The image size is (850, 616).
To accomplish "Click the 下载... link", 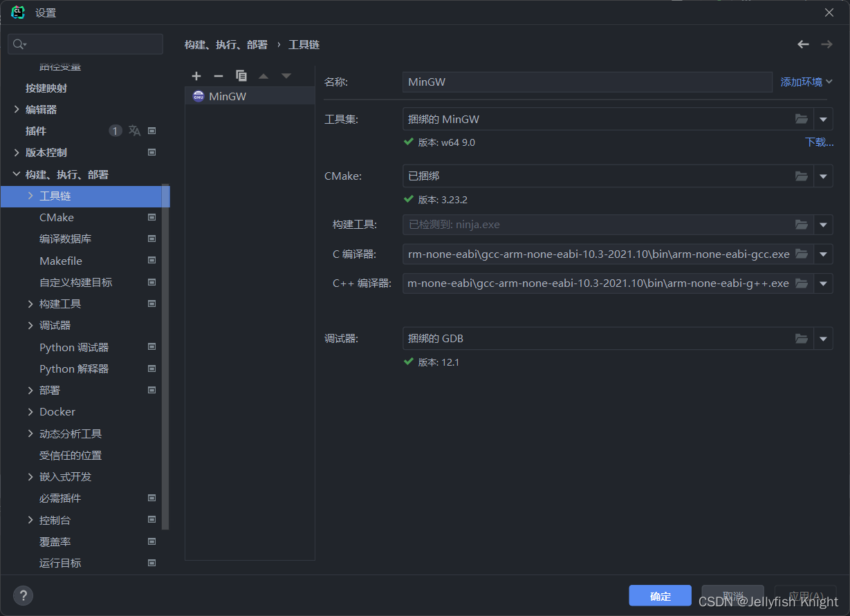I will click(x=819, y=142).
